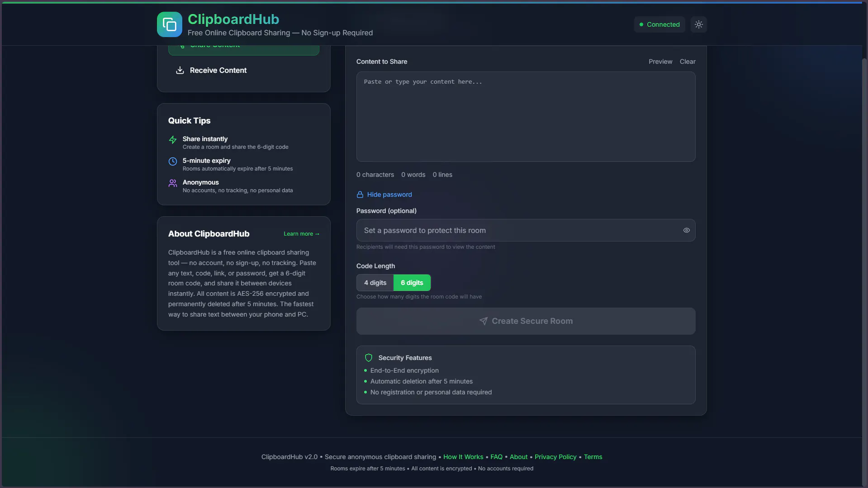Click into the Content to Share text area
Viewport: 868px width, 488px height.
click(x=526, y=117)
